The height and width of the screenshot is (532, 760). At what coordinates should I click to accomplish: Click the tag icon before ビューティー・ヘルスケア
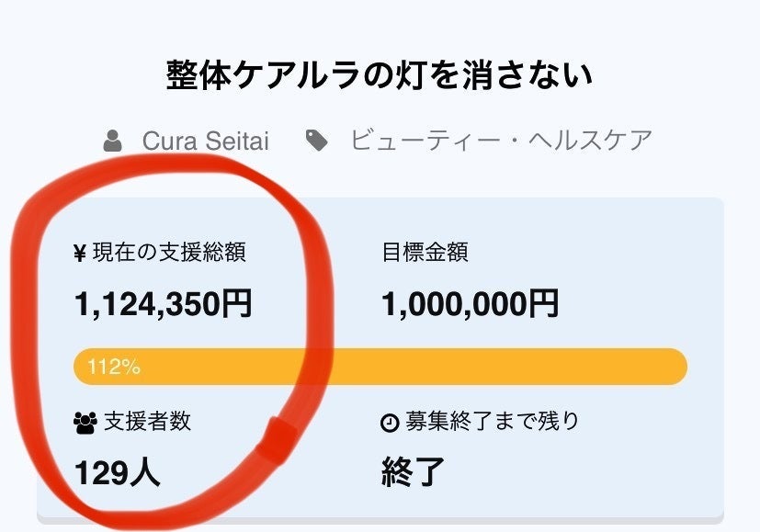(x=317, y=141)
